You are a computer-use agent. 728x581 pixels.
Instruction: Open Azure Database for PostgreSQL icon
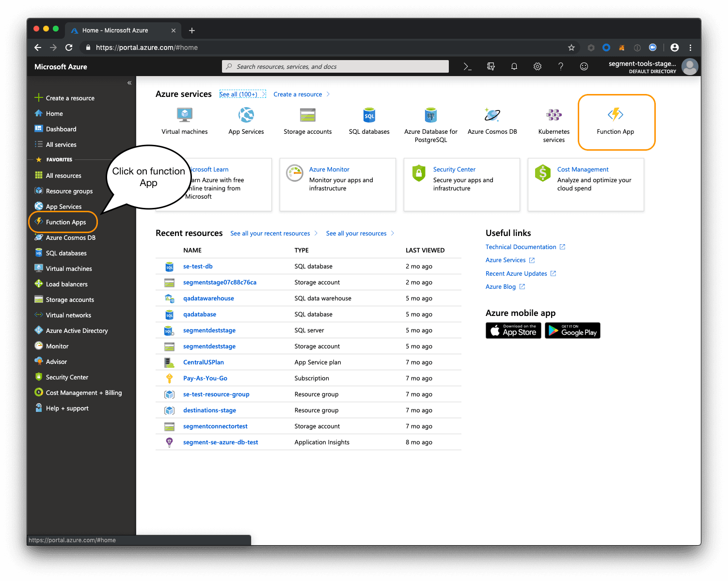(x=430, y=115)
